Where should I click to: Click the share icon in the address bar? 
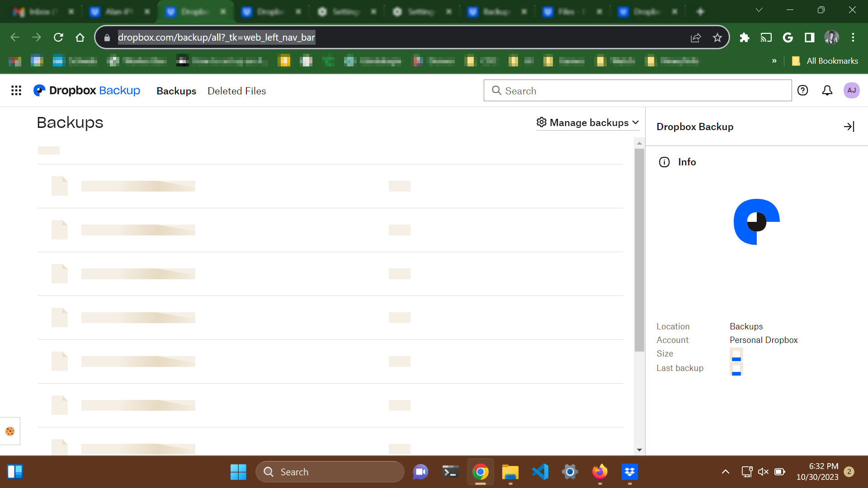click(696, 38)
